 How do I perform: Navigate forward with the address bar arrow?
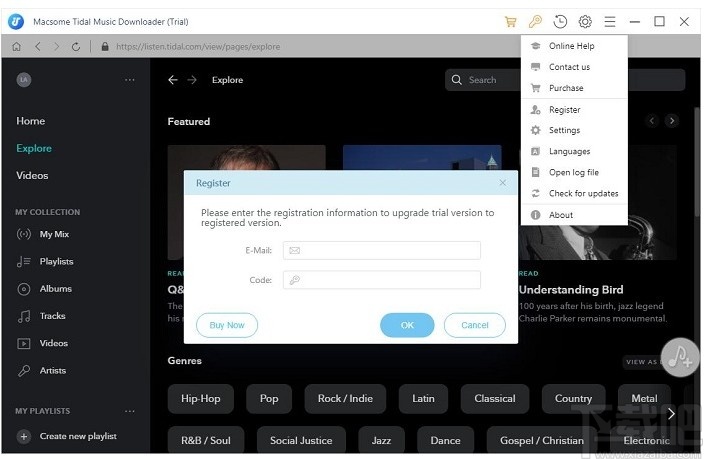click(x=56, y=46)
